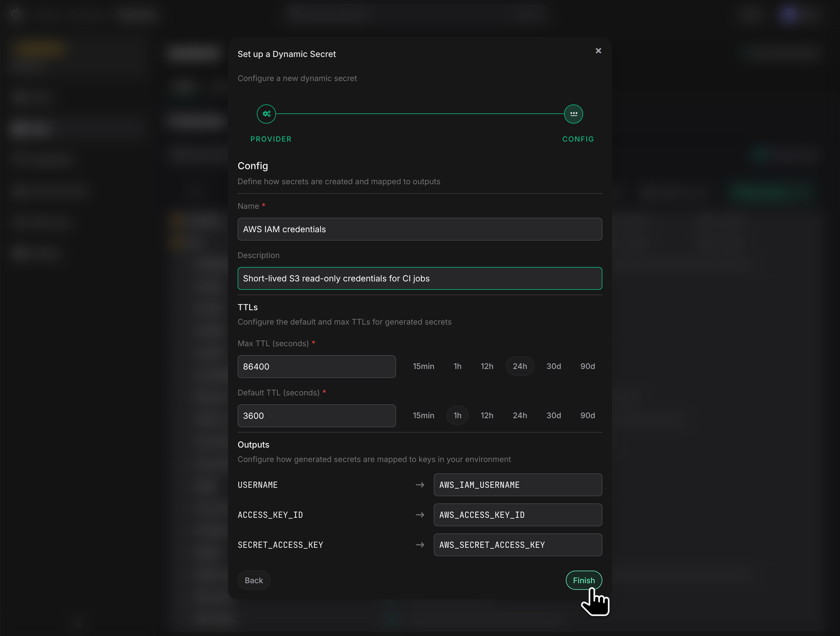Click Finish to create the secret
Screen dimensions: 840x636
[x=584, y=580]
